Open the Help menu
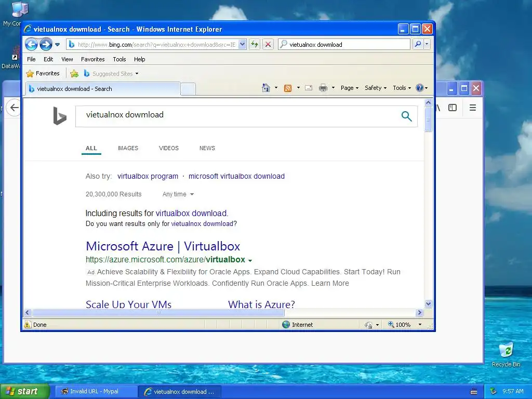 [x=139, y=59]
